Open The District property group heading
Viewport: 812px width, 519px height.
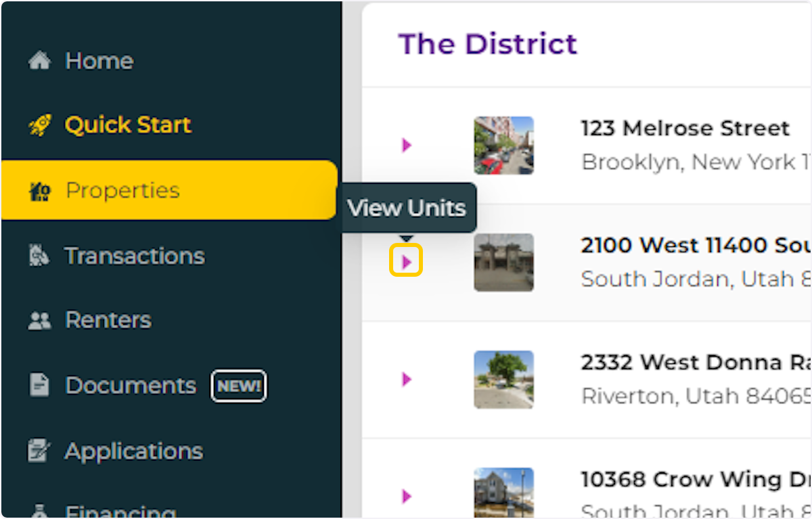point(488,43)
